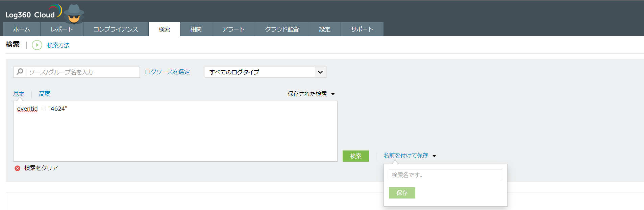This screenshot has height=210, width=644.
Task: Open the すべてのログタイプ dropdown
Action: (265, 72)
